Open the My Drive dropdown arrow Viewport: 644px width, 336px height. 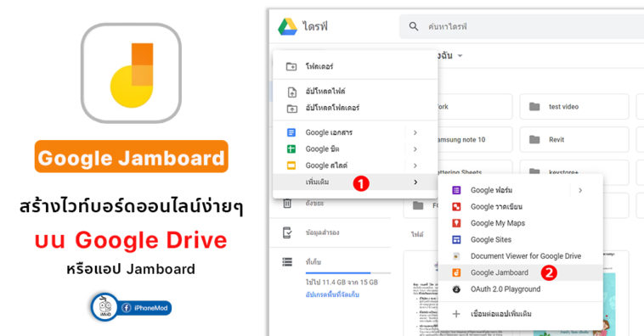[460, 55]
